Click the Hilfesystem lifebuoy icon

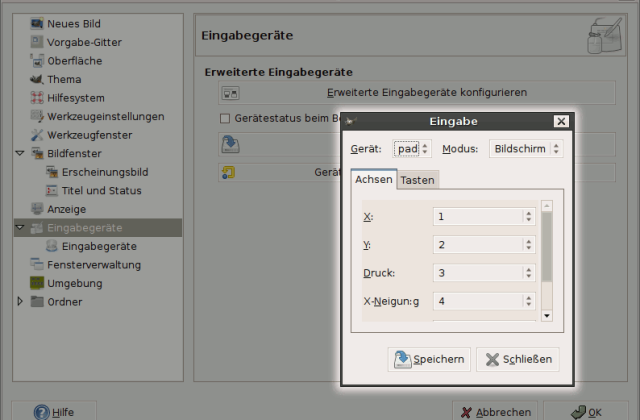coord(37,98)
